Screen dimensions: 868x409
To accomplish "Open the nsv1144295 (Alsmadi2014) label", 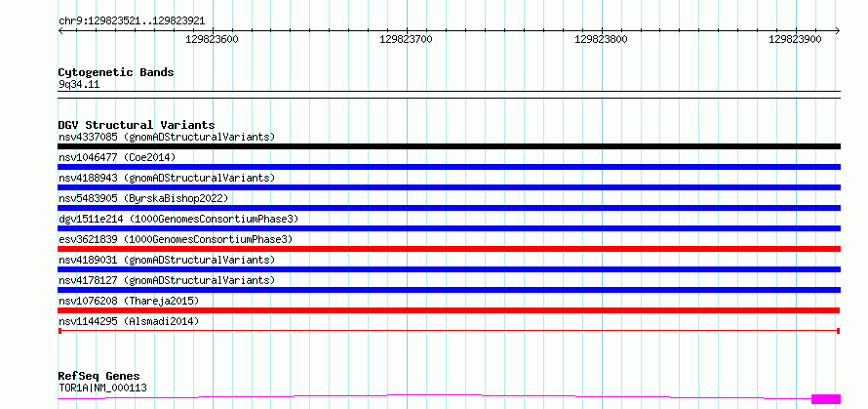I will pos(129,321).
